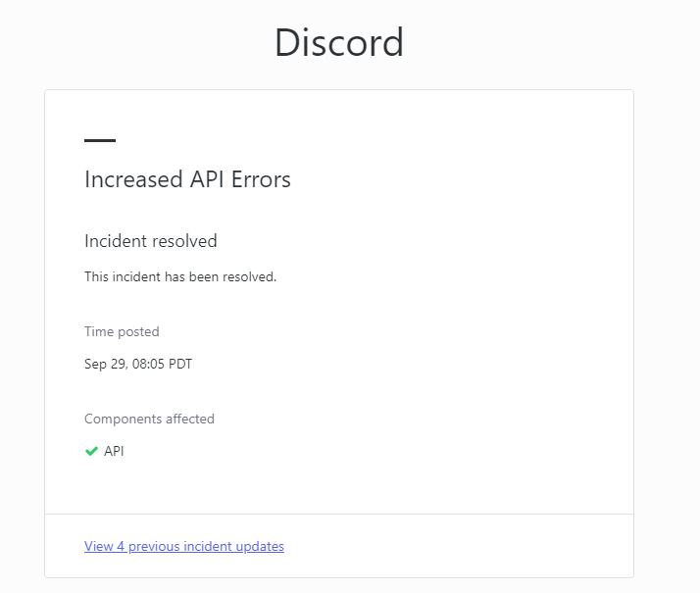
Task: Click the Time posted label
Action: [122, 331]
